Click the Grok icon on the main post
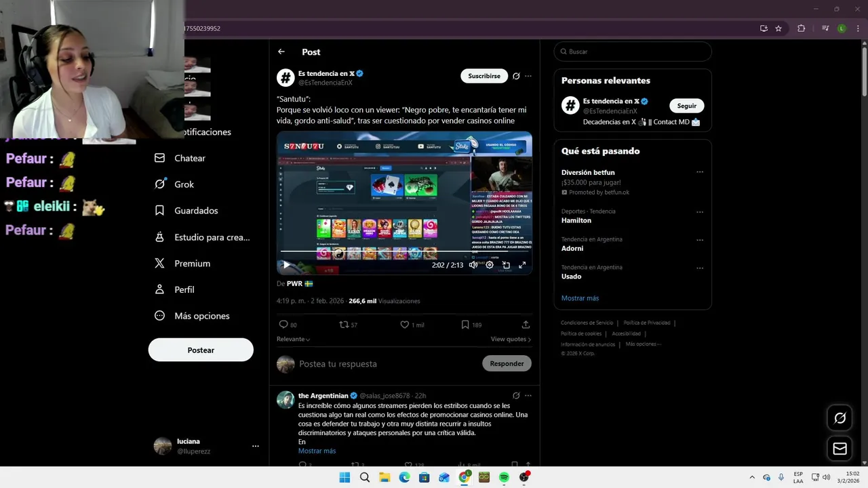 pos(516,76)
